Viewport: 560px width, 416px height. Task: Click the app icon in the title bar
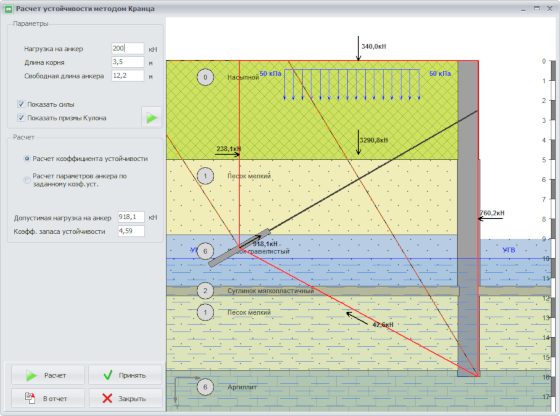(x=8, y=9)
